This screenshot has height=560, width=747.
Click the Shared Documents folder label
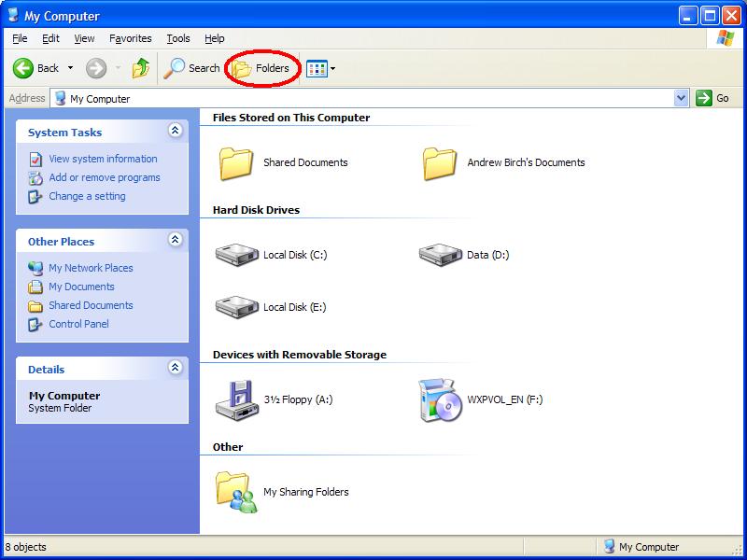pyautogui.click(x=305, y=162)
